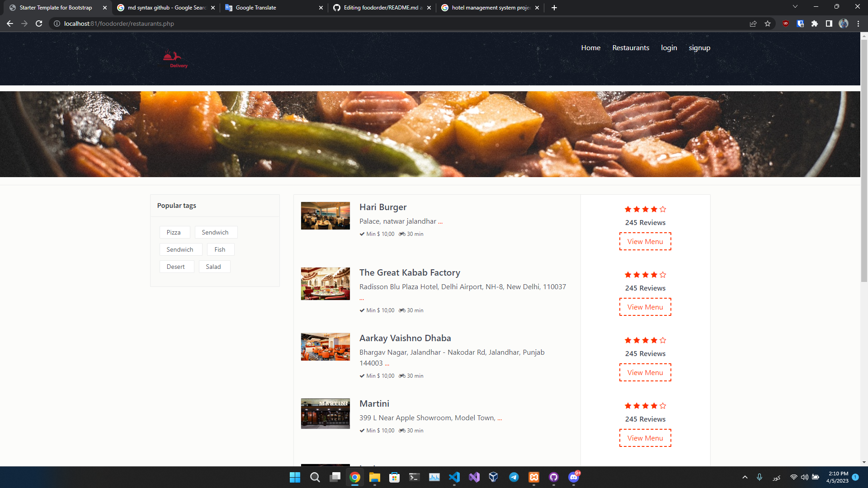Image resolution: width=868 pixels, height=488 pixels.
Task: Click the Delivery logo in the navbar
Action: pos(175,58)
